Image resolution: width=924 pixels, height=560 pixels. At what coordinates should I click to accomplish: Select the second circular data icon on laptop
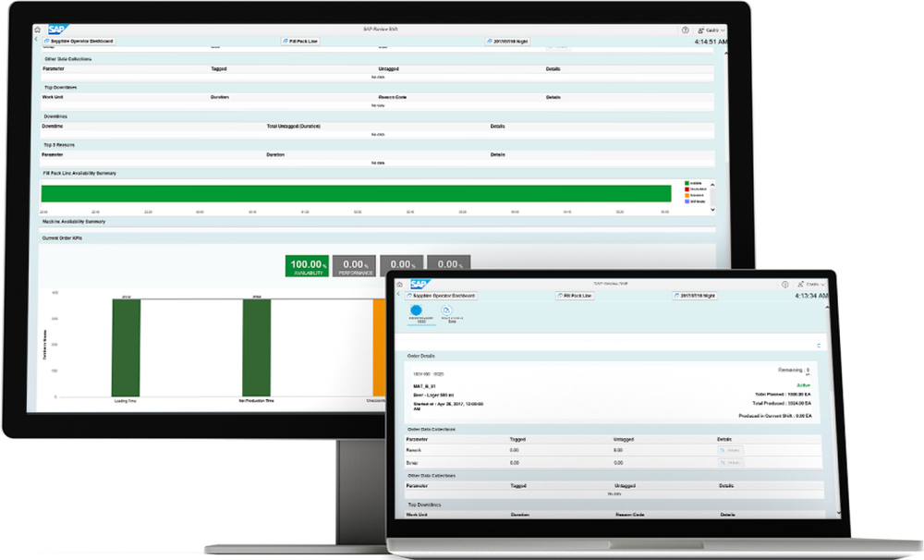444,310
